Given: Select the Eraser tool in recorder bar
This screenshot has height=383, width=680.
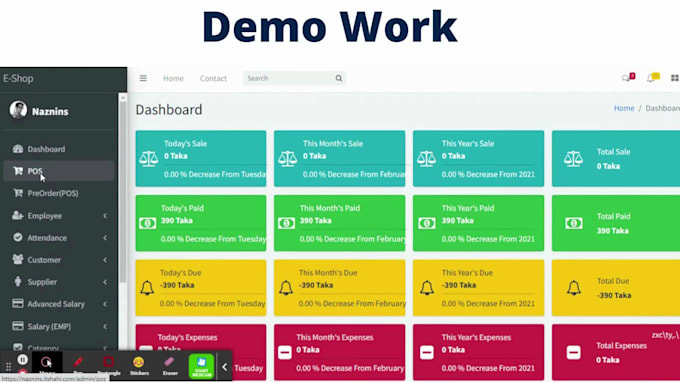Looking at the screenshot, I should click(170, 366).
